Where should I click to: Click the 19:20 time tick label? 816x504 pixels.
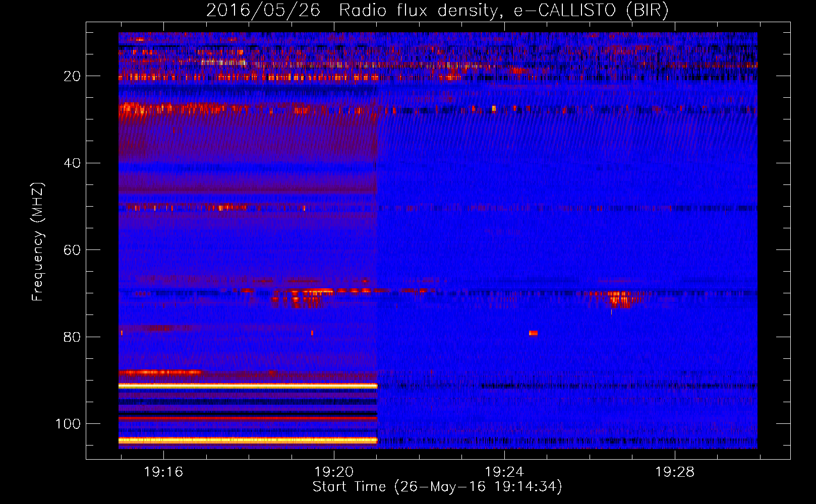point(334,472)
